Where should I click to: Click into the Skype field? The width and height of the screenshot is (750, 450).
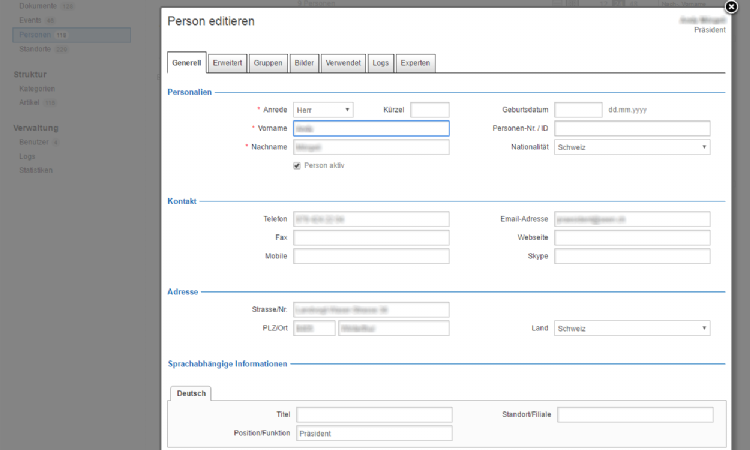pos(632,256)
